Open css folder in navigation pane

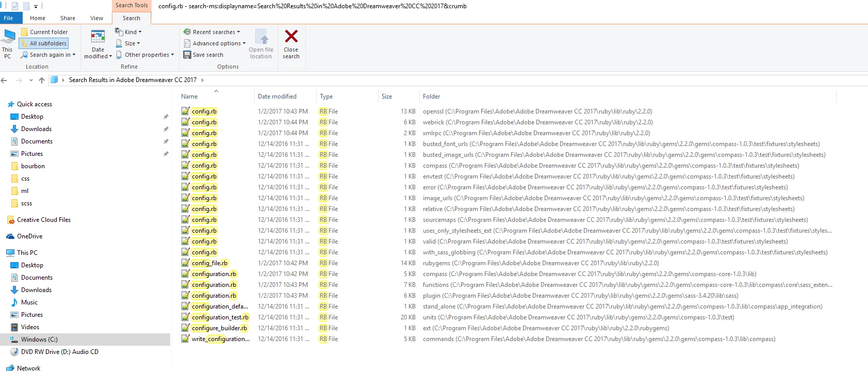pyautogui.click(x=25, y=179)
